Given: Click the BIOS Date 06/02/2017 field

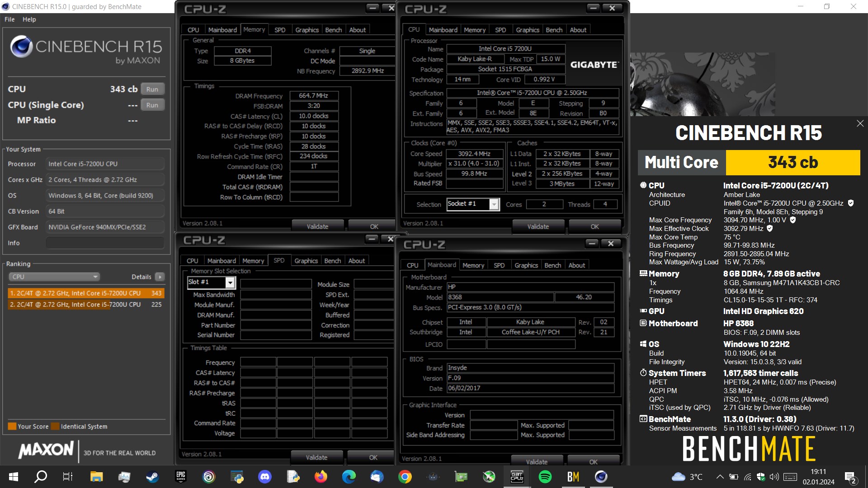Looking at the screenshot, I should pyautogui.click(x=530, y=388).
